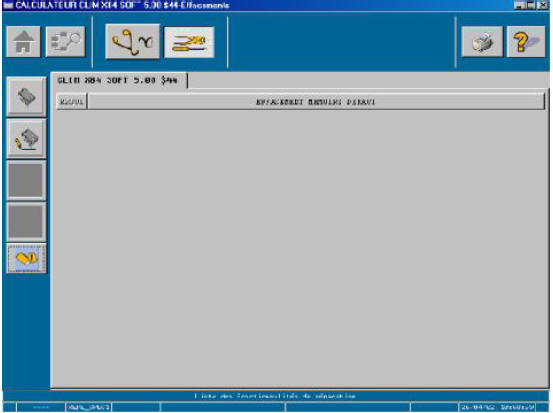Click the yellow eraser clearing icon
Screen dimensions: 553x413
(26, 259)
